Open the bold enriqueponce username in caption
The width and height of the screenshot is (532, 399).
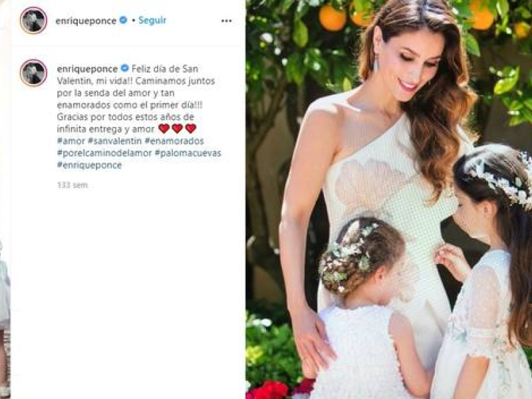(88, 69)
